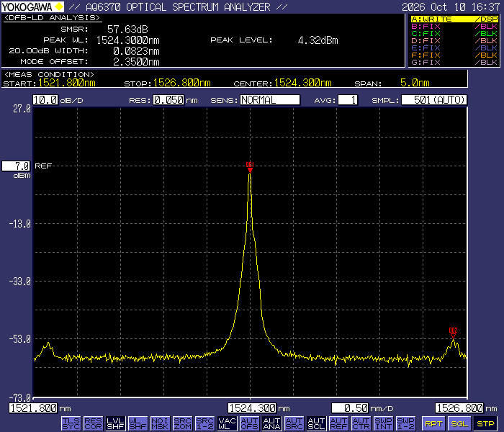Toggle the LVL SHF level shift indicator

[x=115, y=423]
